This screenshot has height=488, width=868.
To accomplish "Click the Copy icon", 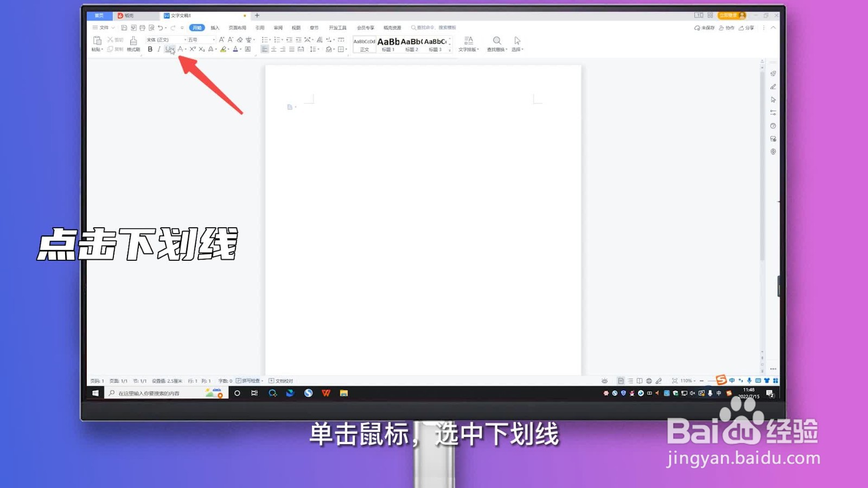I will (110, 49).
